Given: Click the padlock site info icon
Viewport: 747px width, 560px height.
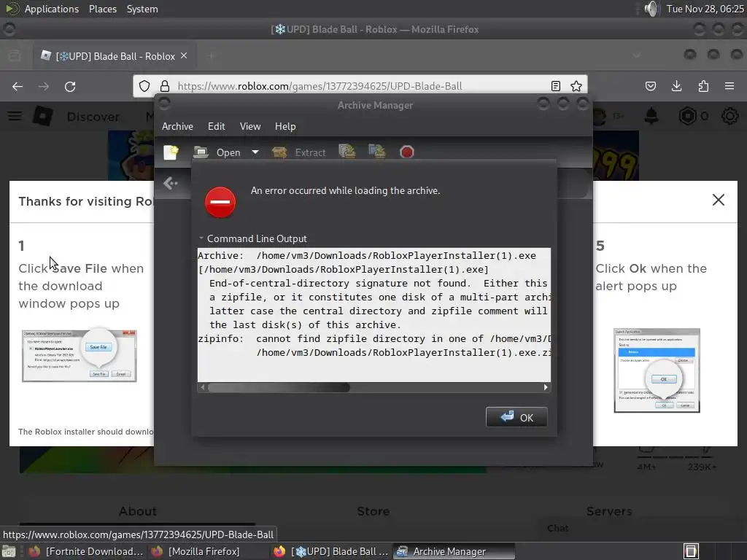Looking at the screenshot, I should tap(165, 86).
